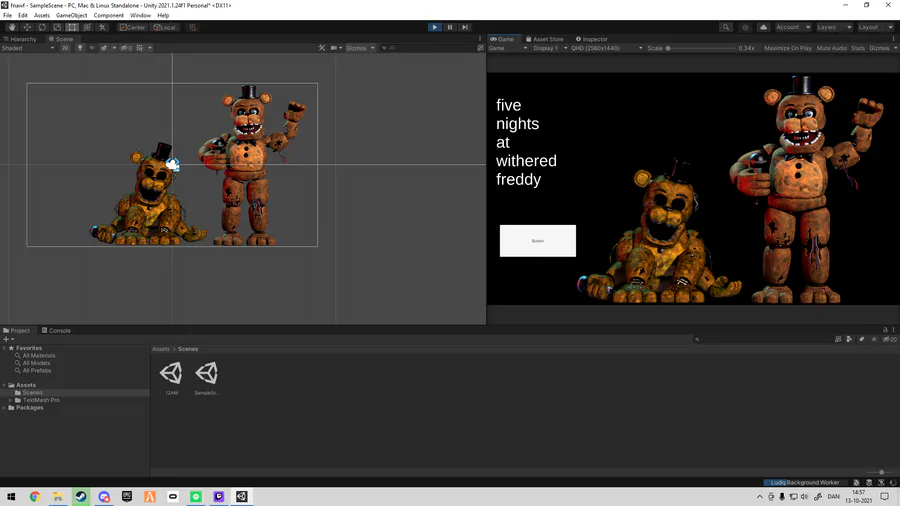Screen dimensions: 900x506
Task: Expand the Packages folder
Action: (x=4, y=407)
